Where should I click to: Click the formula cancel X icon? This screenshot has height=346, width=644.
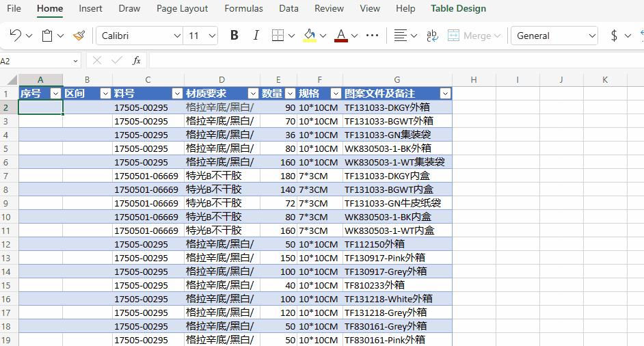coord(97,61)
